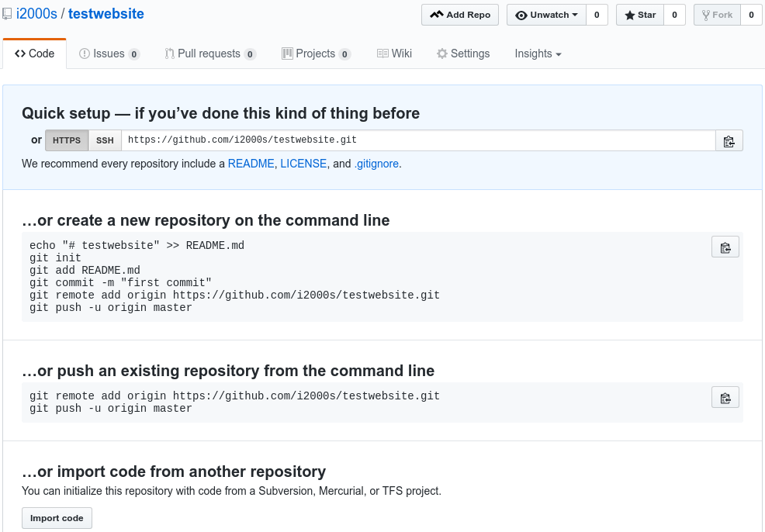Screen dimensions: 765x532
Task: Click the 'or import code from another repository' heading
Action: point(174,472)
